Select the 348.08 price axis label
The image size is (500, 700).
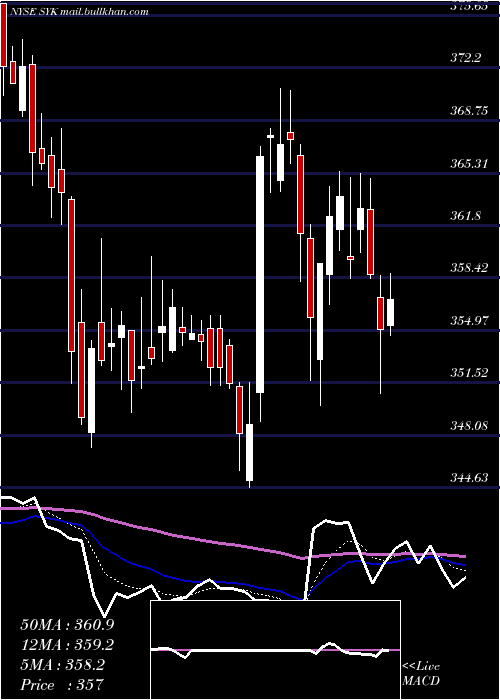click(x=469, y=425)
